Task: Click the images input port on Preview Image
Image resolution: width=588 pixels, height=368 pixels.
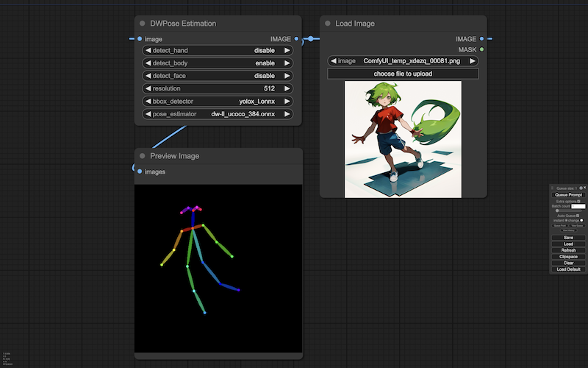Action: click(140, 171)
